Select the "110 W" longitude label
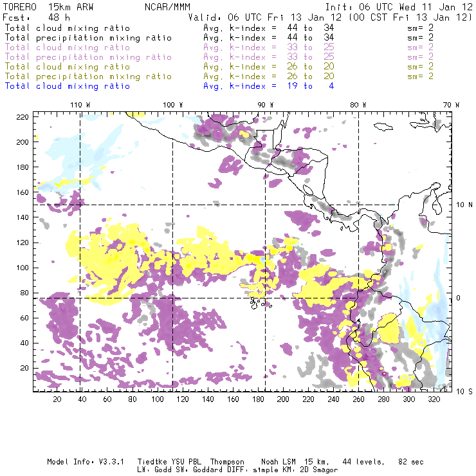The width and height of the screenshot is (476, 476). coord(80,105)
